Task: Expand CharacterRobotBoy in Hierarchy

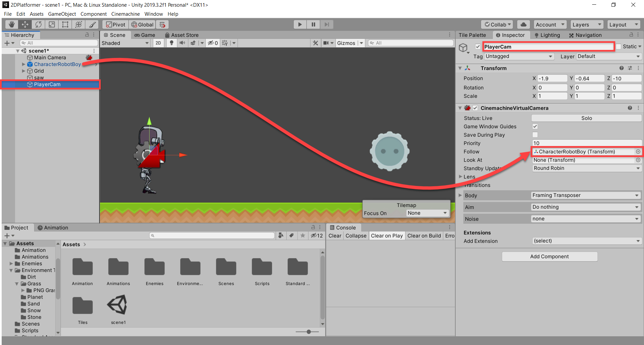Action: [x=23, y=64]
